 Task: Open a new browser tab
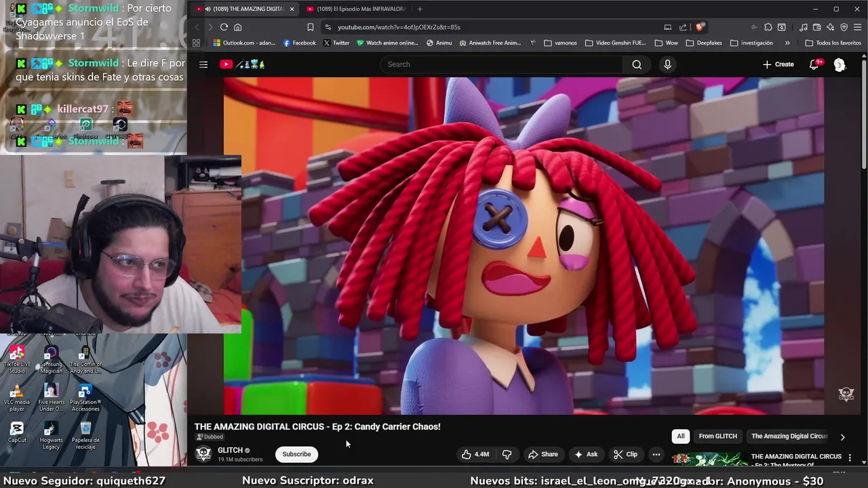(420, 9)
